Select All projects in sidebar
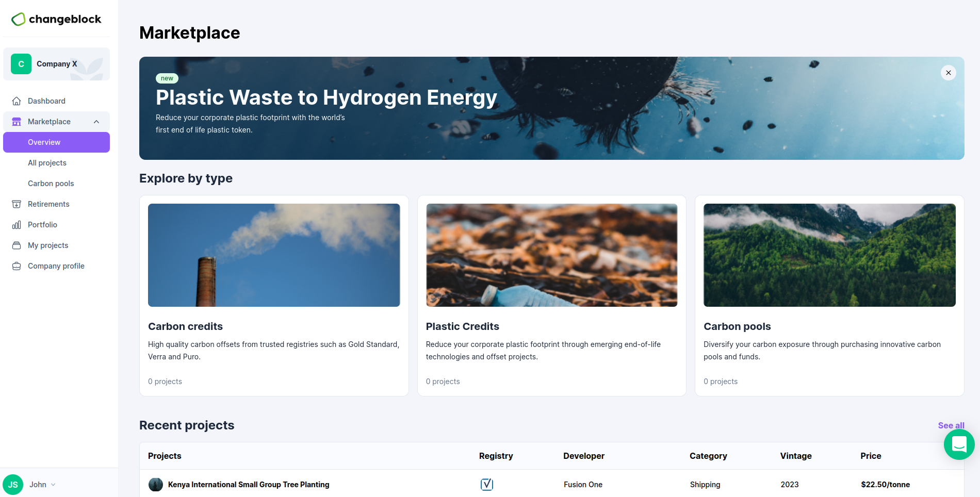Screen dimensions: 980x497 47,163
